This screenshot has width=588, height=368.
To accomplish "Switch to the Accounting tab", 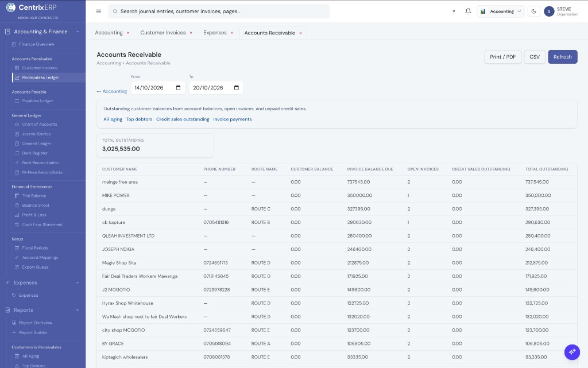I will point(109,33).
